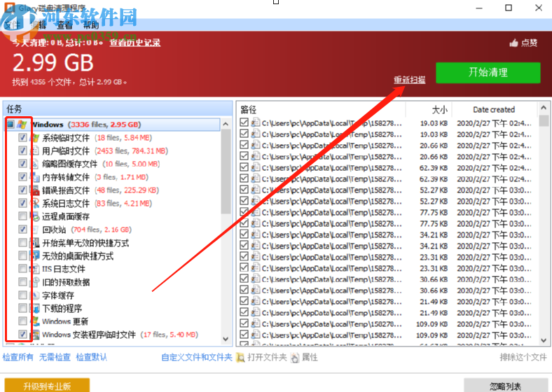Screen dimensions: 552x392
Task: Click the 点赞 thumbs-up icon
Action: pos(513,43)
